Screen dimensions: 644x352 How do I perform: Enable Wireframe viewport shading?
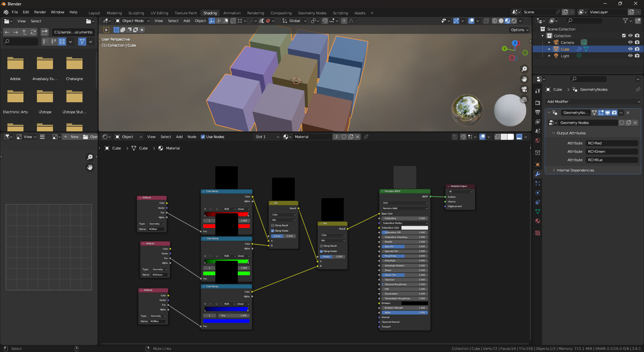494,21
